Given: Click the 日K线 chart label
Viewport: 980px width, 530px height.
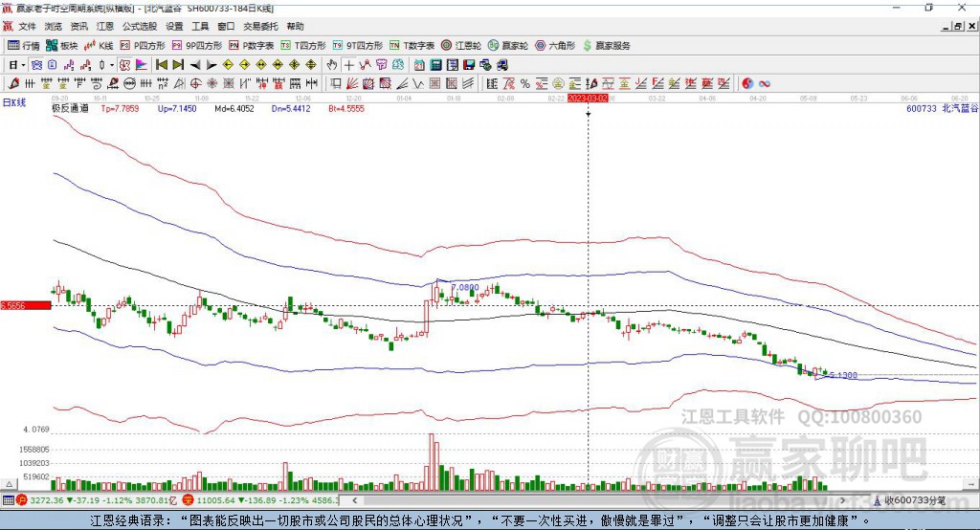Looking at the screenshot, I should click(14, 102).
